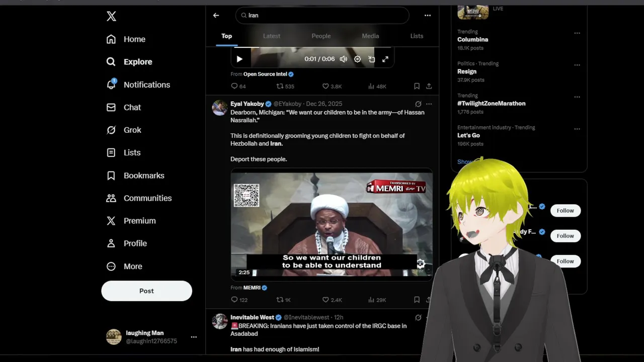
Task: Like the post with 2.4K likes
Action: (332, 300)
